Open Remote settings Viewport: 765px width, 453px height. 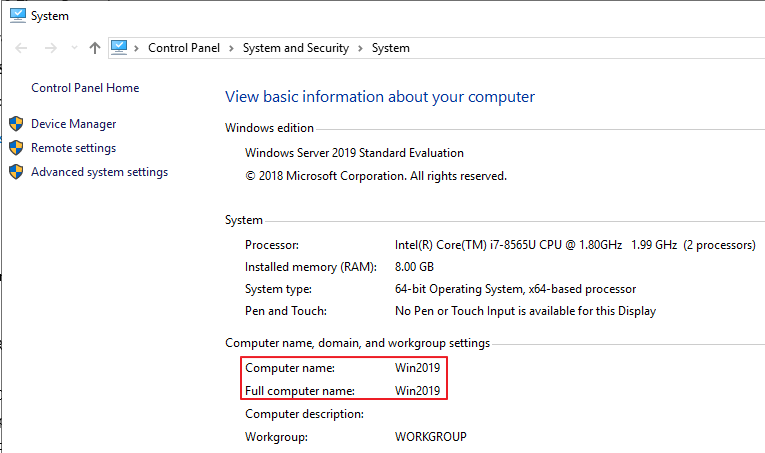tap(74, 148)
